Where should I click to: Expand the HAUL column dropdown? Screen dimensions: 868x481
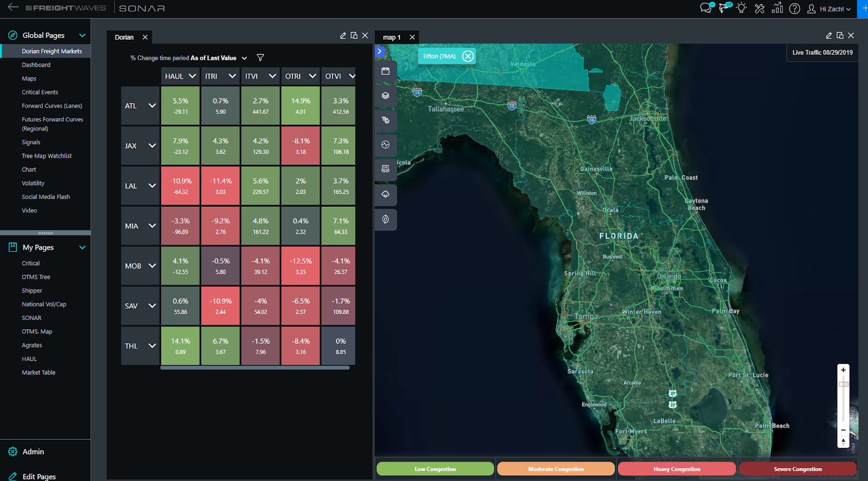pyautogui.click(x=192, y=76)
